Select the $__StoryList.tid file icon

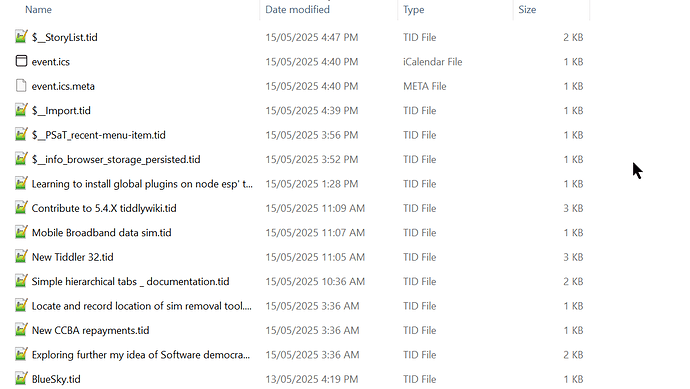[21, 37]
